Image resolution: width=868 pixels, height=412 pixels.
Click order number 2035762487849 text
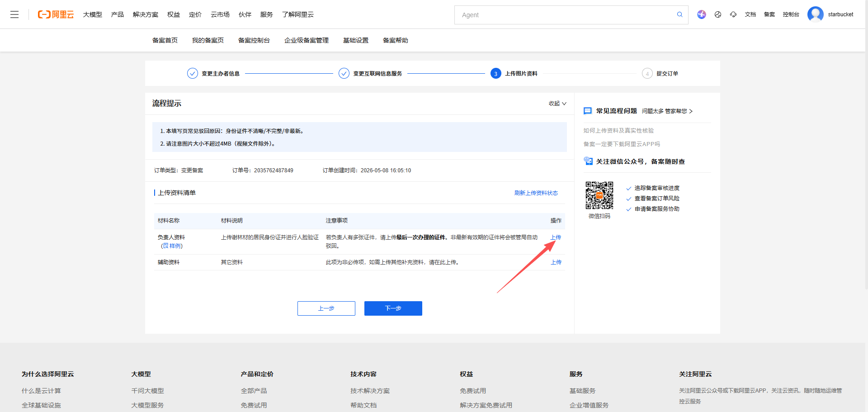(x=274, y=170)
